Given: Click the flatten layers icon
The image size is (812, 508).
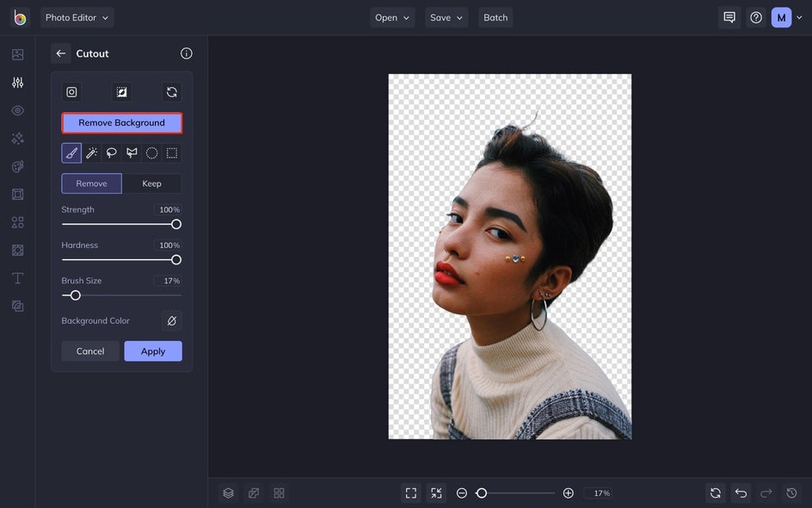Looking at the screenshot, I should [254, 493].
